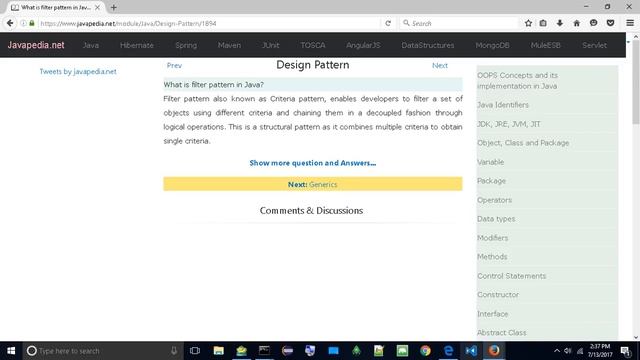This screenshot has height=360, width=640.
Task: Open 'Abstract Class' sidebar link
Action: (502, 333)
